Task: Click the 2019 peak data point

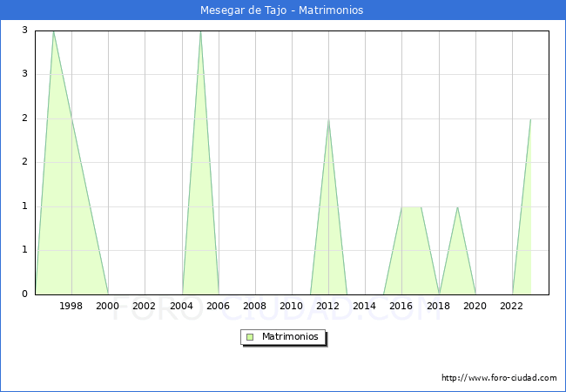Action: [x=457, y=207]
